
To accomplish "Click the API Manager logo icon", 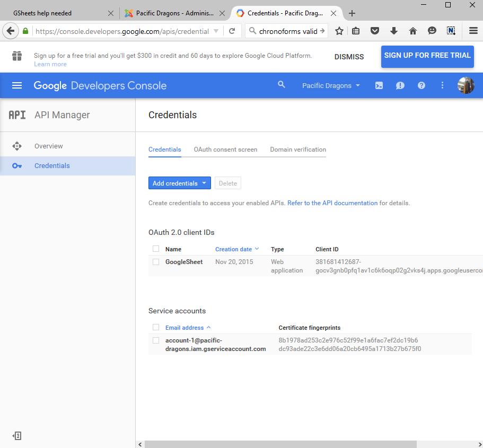I will pos(17,115).
